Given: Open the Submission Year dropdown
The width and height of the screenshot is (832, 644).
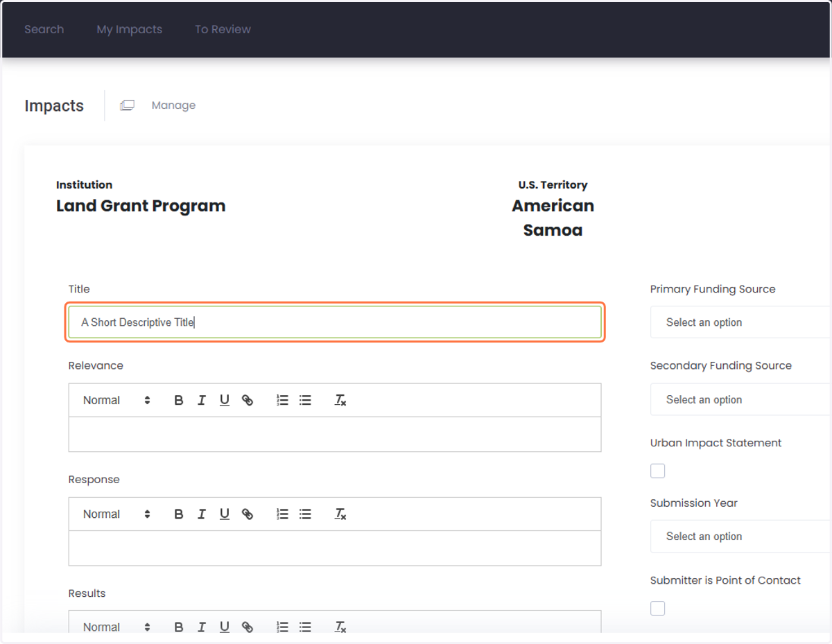Looking at the screenshot, I should 740,537.
